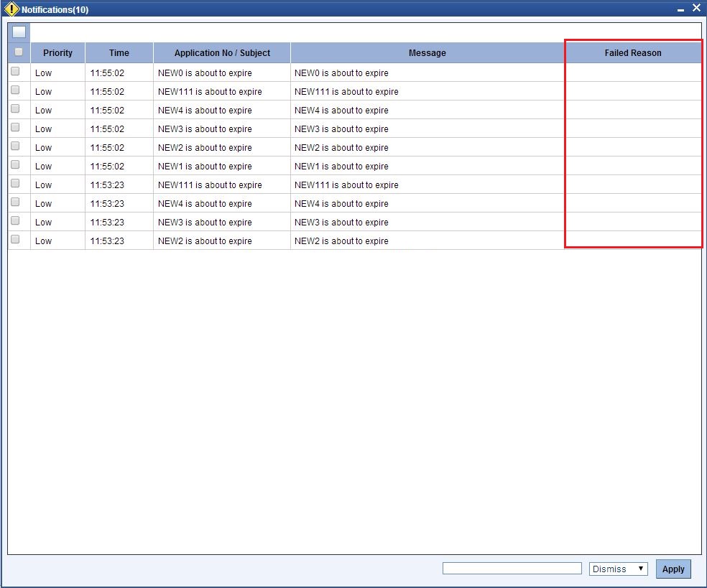Click subject 'NEW2 is about to expire' at 11:55:02
This screenshot has width=707, height=588.
click(205, 148)
